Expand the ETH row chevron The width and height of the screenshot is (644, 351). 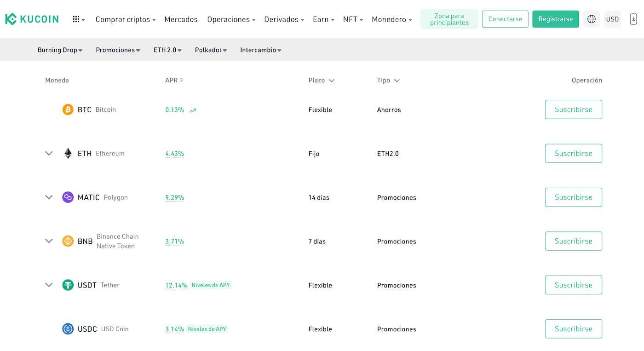pos(49,153)
